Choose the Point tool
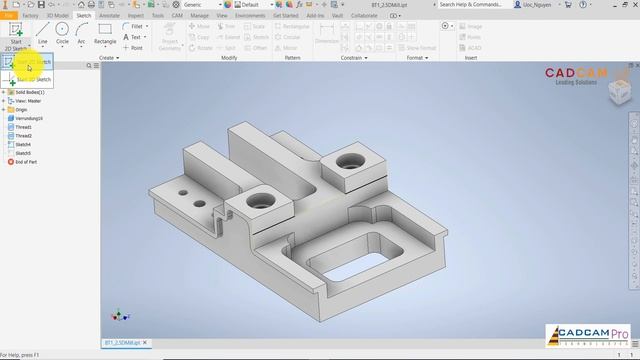The image size is (640, 360). pyautogui.click(x=133, y=48)
